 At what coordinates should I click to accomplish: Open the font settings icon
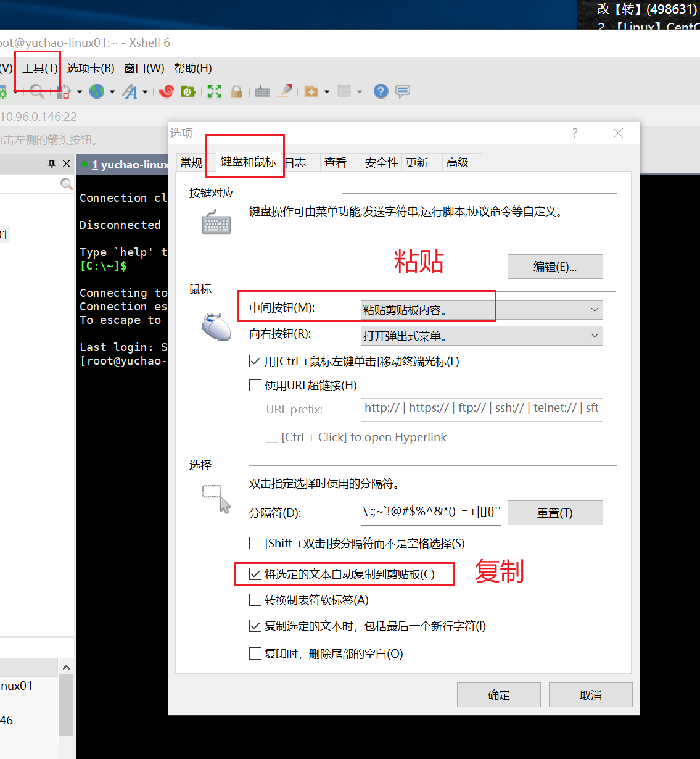coord(130,91)
